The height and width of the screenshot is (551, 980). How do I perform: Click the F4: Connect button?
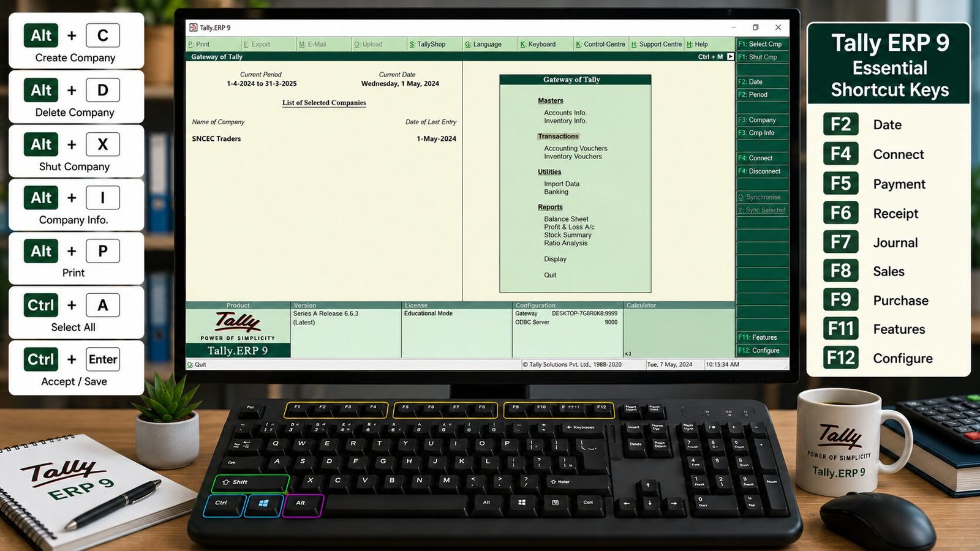tap(762, 158)
